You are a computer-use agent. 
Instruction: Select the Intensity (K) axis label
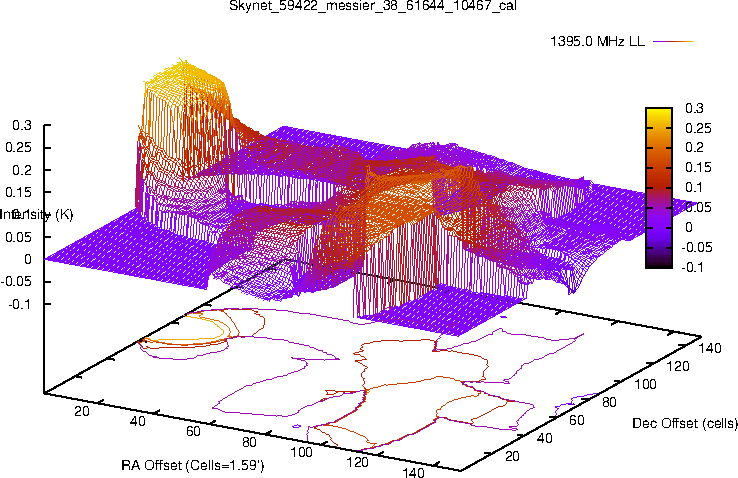click(x=37, y=215)
